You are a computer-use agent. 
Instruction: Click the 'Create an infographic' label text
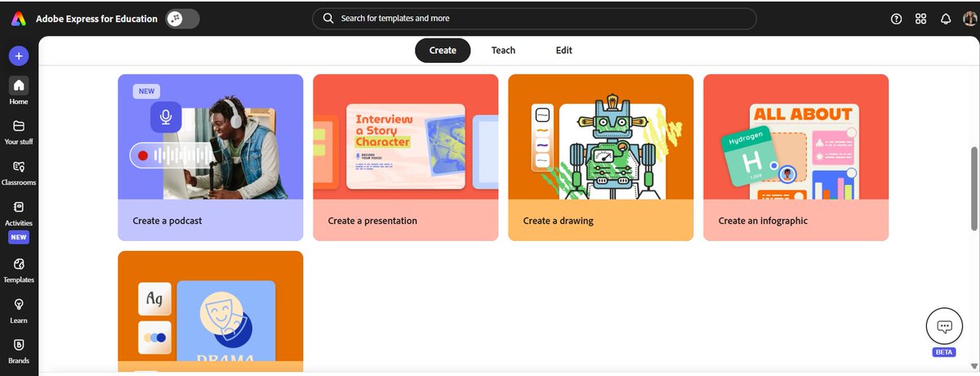tap(763, 221)
